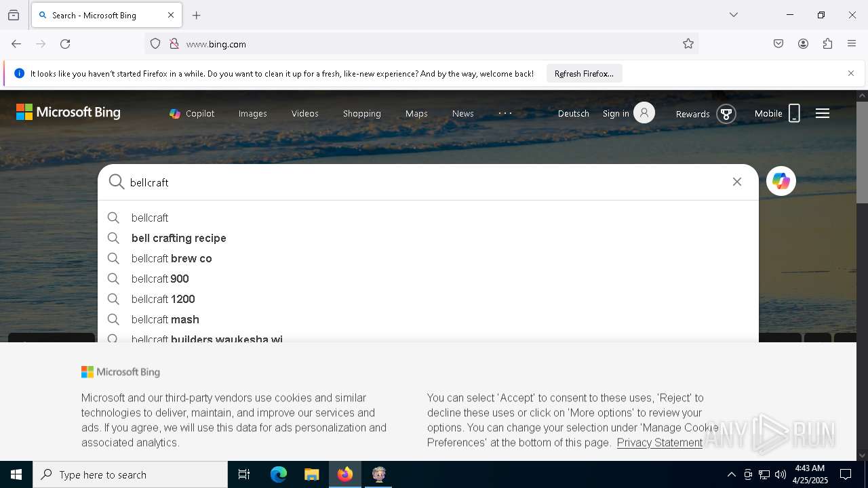Show hidden tray icons chevron
The image size is (868, 488).
(731, 474)
